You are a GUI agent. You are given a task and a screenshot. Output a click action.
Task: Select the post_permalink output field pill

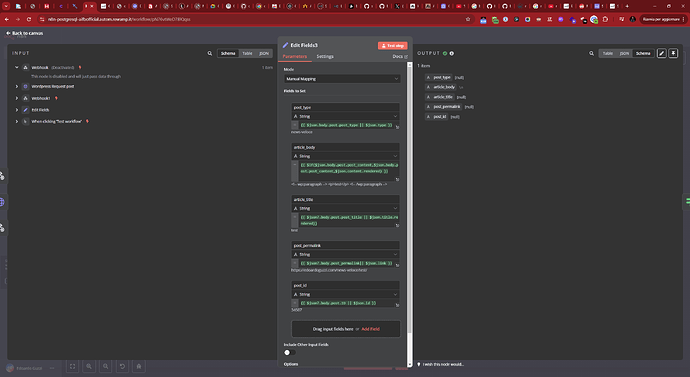(444, 106)
